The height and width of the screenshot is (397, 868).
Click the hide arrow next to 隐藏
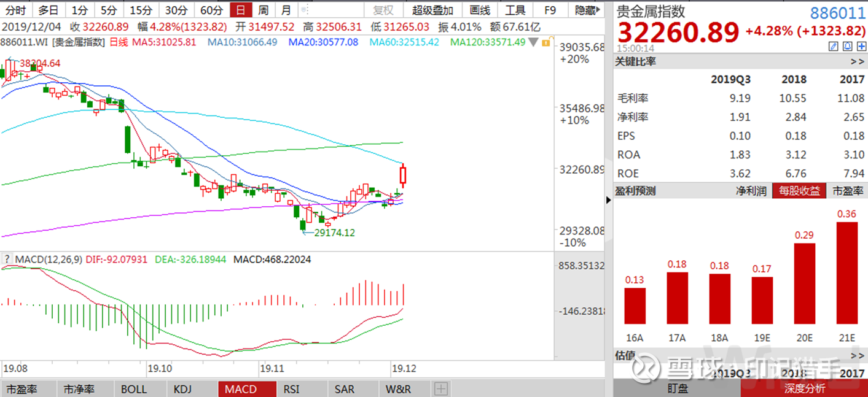pos(599,10)
